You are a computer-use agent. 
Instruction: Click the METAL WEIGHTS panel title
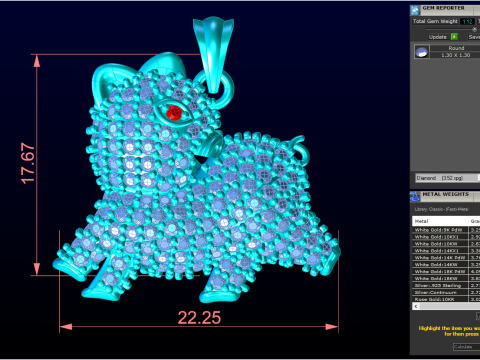445,194
